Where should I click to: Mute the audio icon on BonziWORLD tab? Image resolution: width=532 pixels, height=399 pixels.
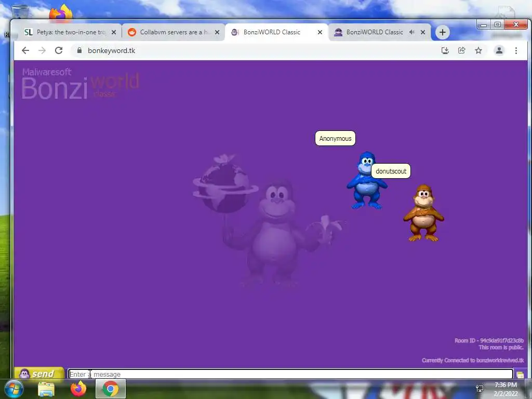tap(411, 32)
